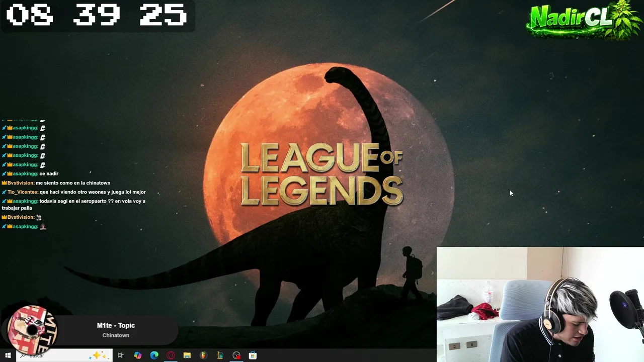Click the 08 39 25 timer display
The width and height of the screenshot is (644, 362).
[97, 15]
